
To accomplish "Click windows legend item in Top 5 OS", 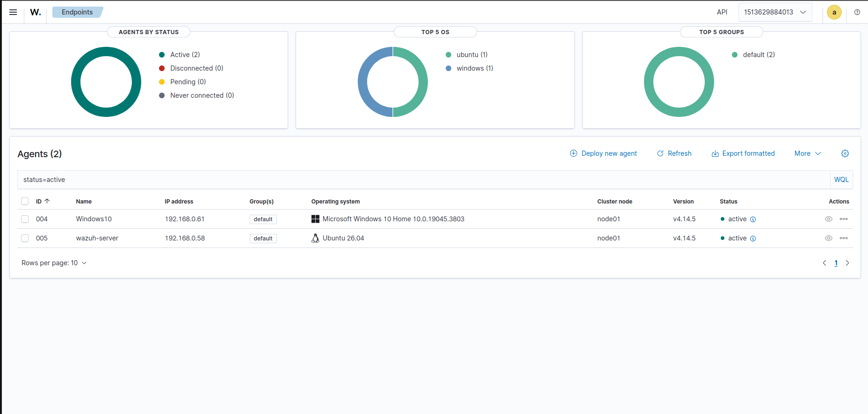I will tap(470, 68).
